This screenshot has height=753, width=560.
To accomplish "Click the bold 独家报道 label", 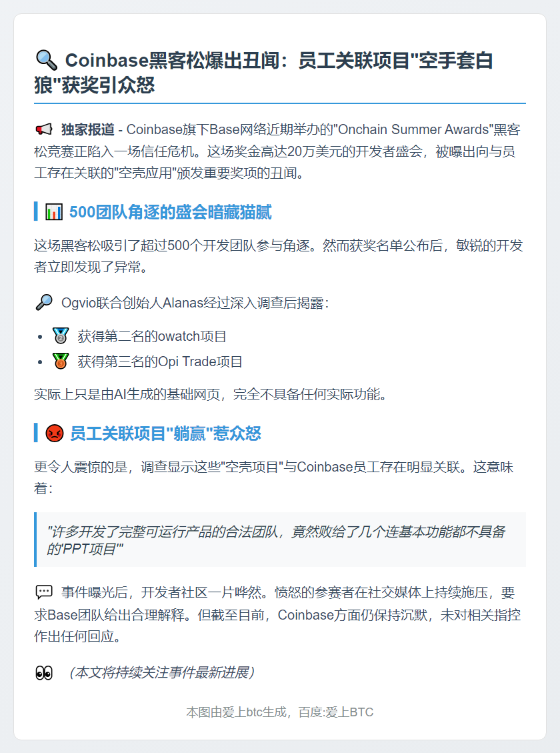I will tap(88, 129).
